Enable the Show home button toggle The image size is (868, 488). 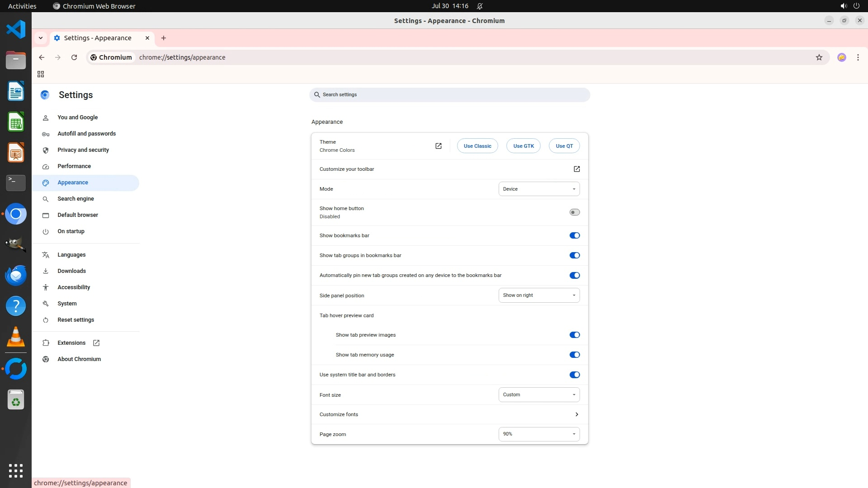click(x=574, y=212)
